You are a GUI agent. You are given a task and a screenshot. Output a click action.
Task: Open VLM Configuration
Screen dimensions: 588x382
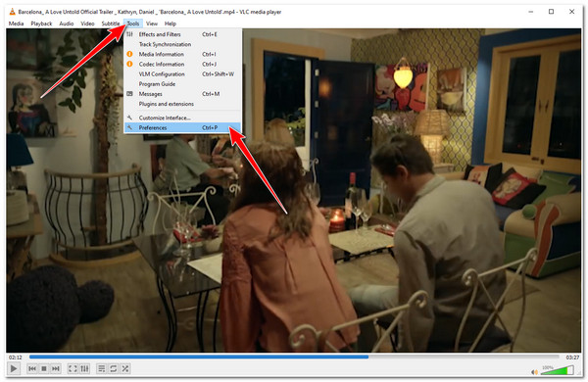click(182, 73)
